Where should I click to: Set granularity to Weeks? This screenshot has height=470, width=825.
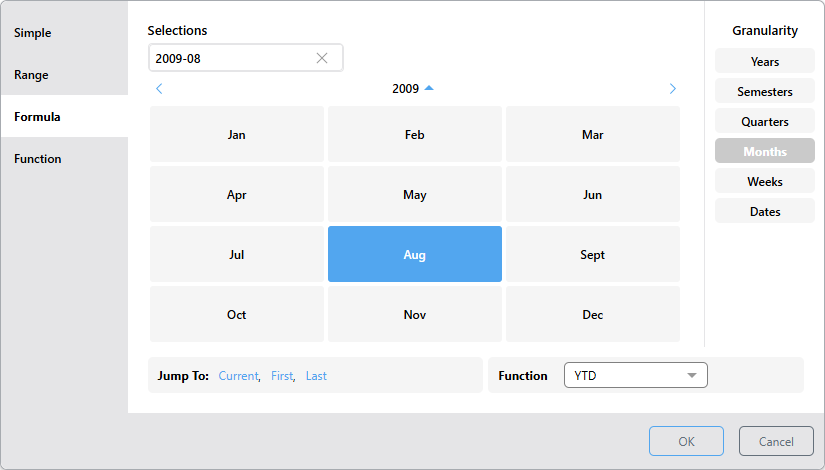pos(764,182)
